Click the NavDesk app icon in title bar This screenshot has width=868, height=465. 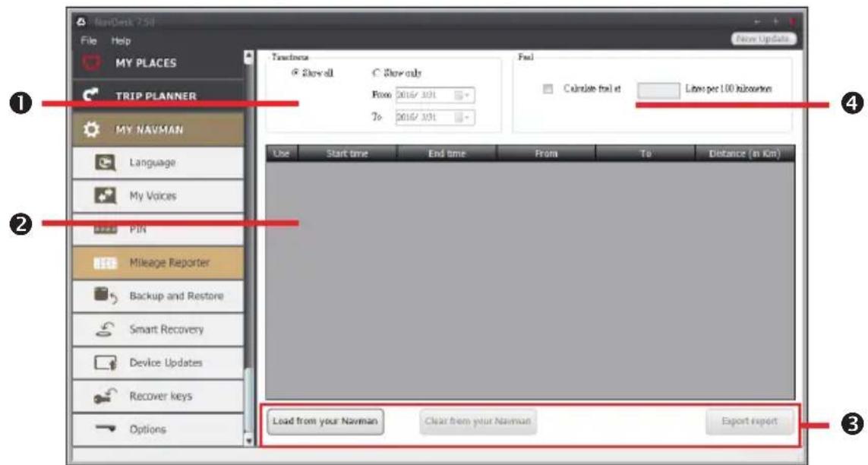pyautogui.click(x=81, y=22)
